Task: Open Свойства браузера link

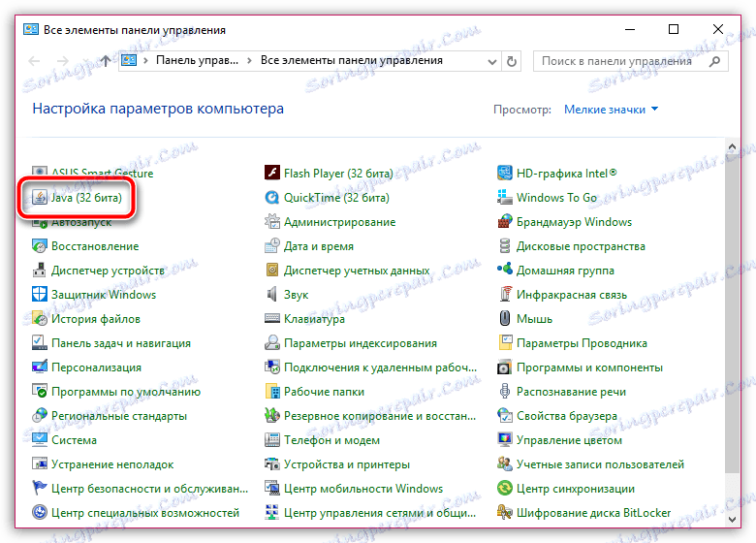Action: pos(567,416)
